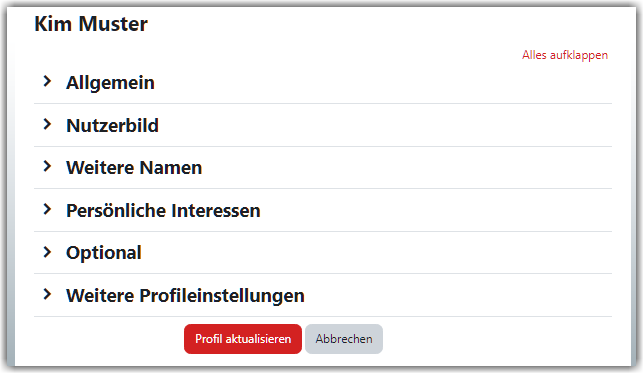Open the Weitere Profileinstellungen heading text
The image size is (644, 374).
tap(186, 296)
